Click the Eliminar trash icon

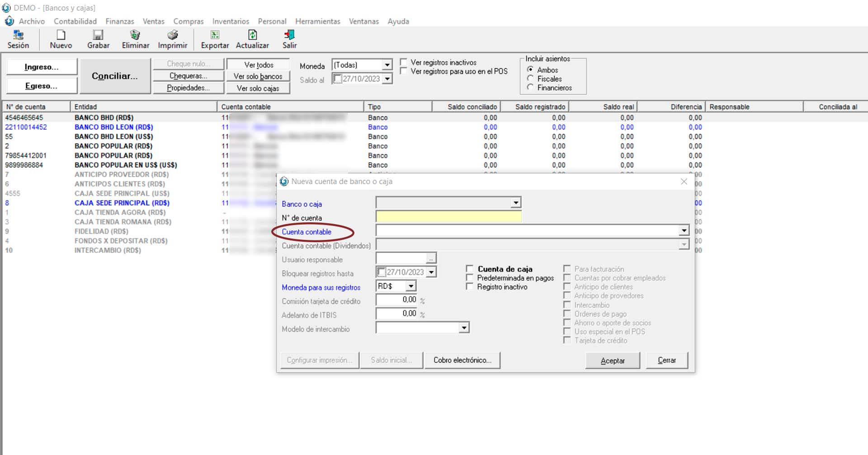click(x=135, y=35)
